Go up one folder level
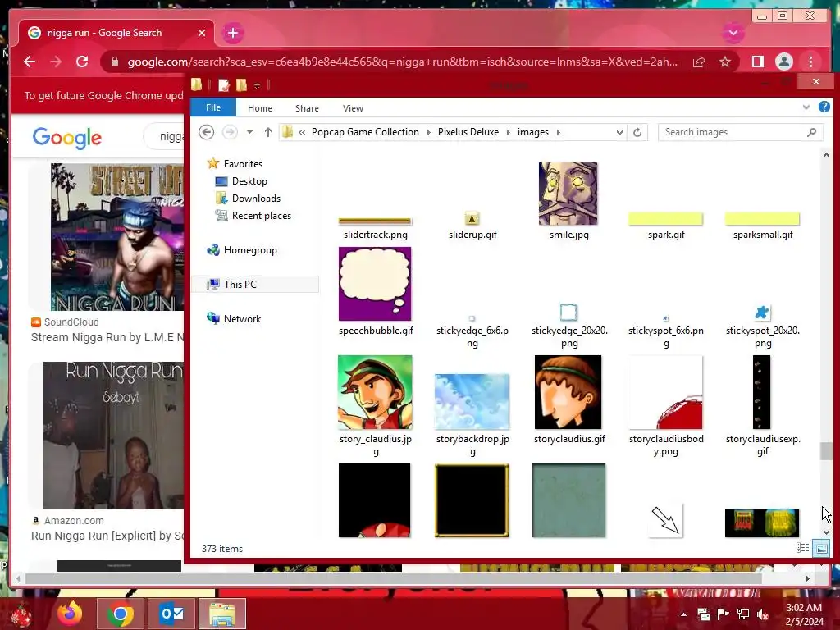This screenshot has height=630, width=840. tap(268, 132)
